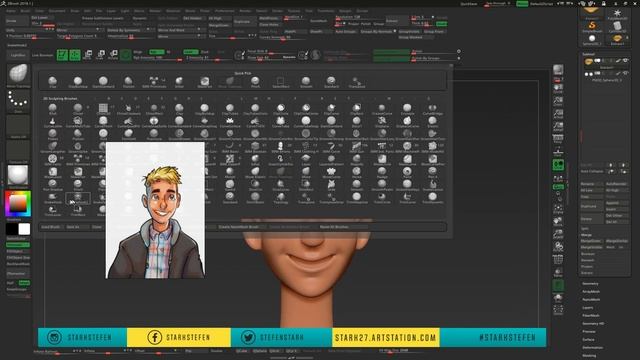Click the Move transform icon on top shelf
Viewport: 640px width, 360px height.
tap(87, 55)
